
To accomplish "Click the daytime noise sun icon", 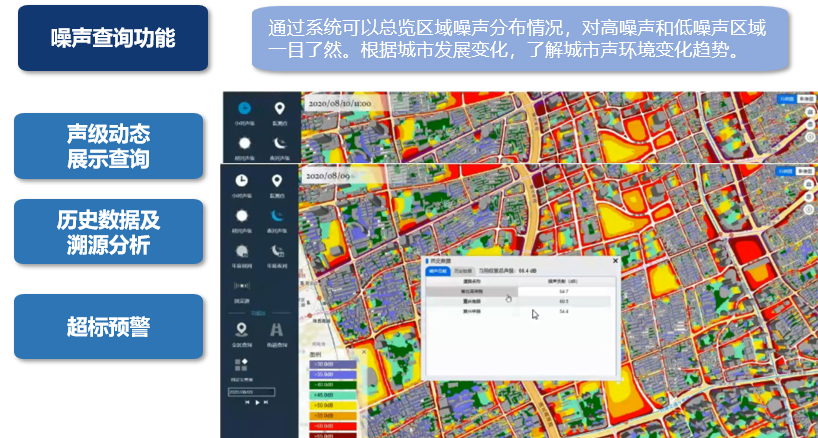I will [x=241, y=215].
